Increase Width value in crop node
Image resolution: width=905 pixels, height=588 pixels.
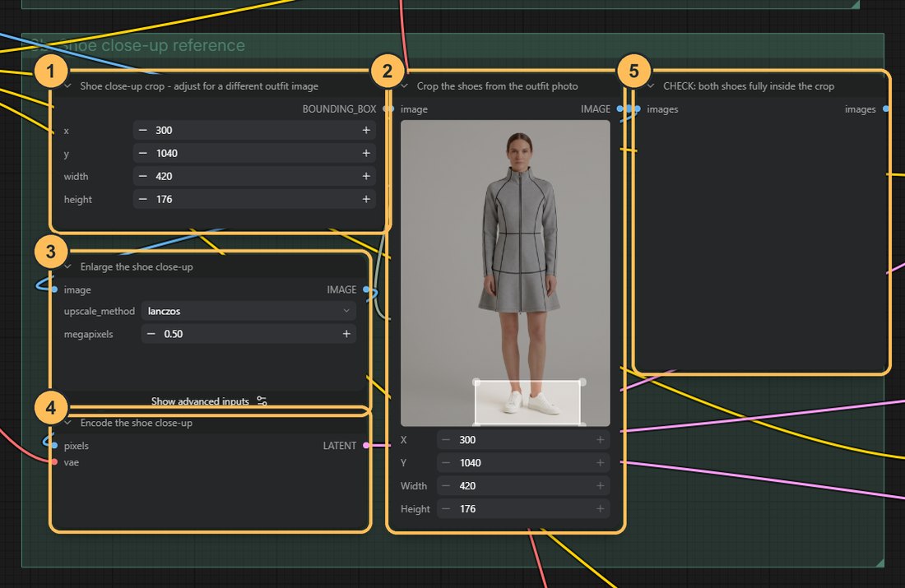601,486
